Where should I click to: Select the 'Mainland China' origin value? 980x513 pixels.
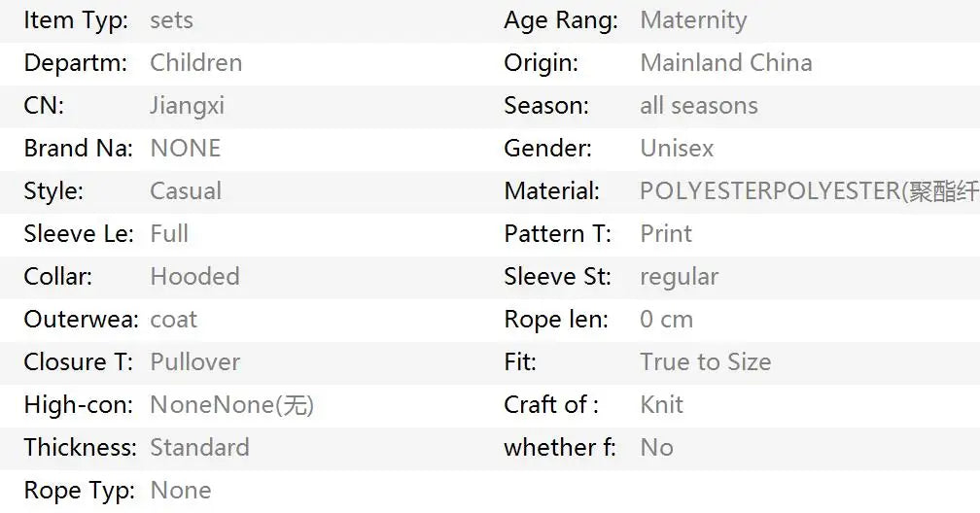(725, 63)
